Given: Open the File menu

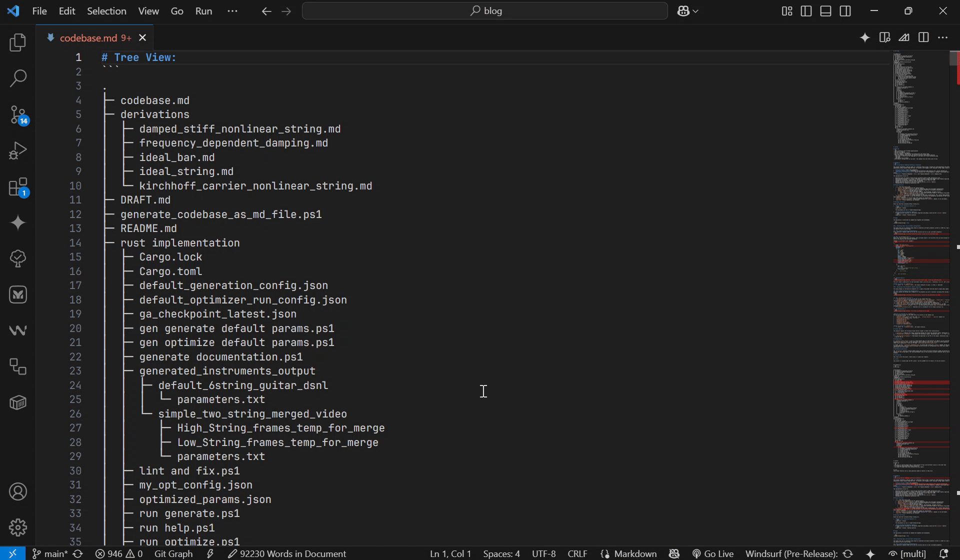Looking at the screenshot, I should (39, 10).
